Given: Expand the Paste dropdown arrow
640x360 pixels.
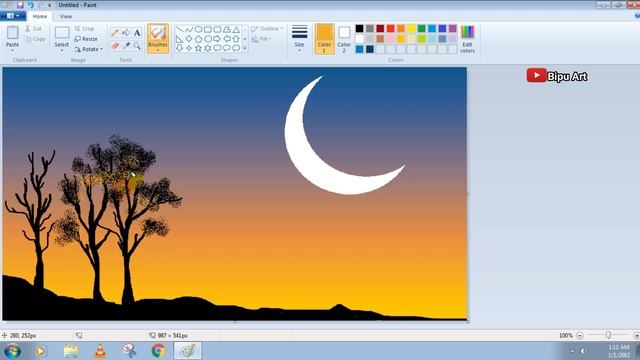Looking at the screenshot, I should click(12, 50).
